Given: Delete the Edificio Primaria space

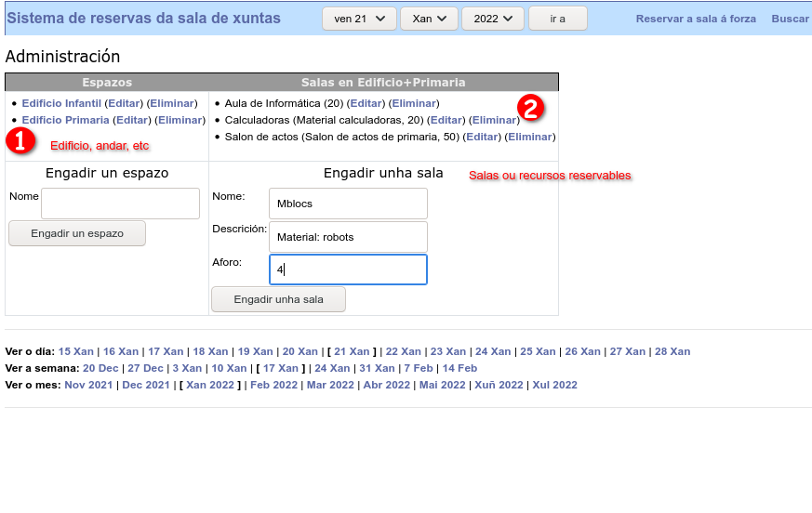Looking at the screenshot, I should [x=180, y=120].
